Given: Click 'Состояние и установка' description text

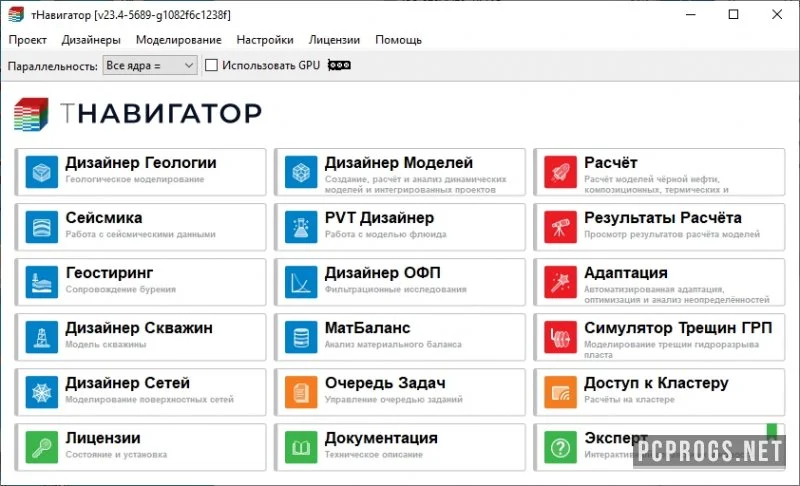Looking at the screenshot, I should 116,455.
